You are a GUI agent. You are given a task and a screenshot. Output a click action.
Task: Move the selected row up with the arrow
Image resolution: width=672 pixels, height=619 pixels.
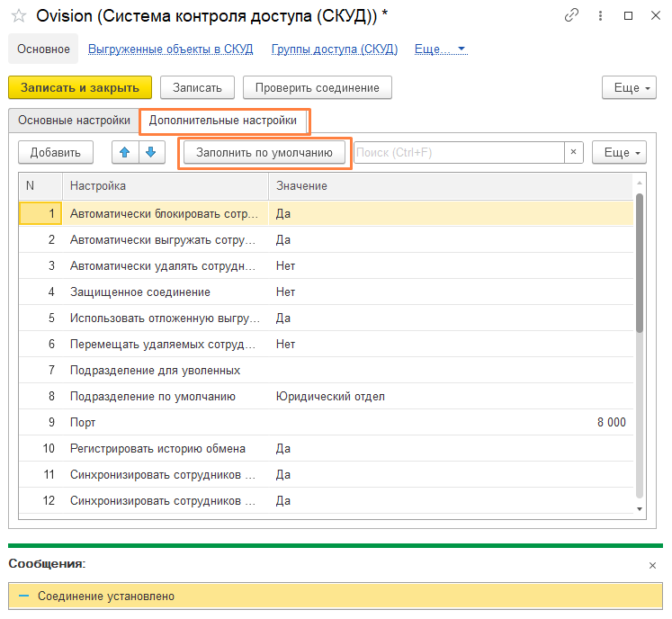pyautogui.click(x=125, y=152)
